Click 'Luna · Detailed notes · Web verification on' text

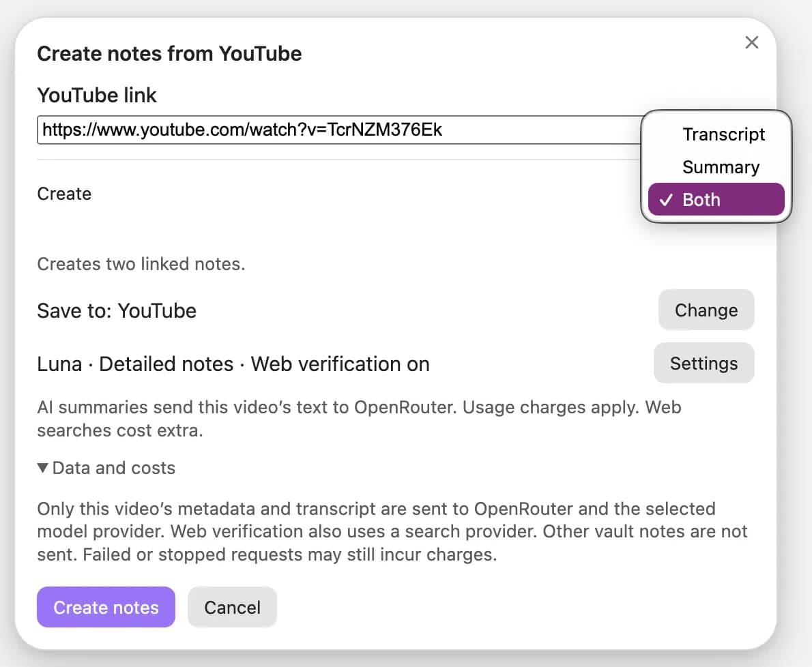coord(233,364)
